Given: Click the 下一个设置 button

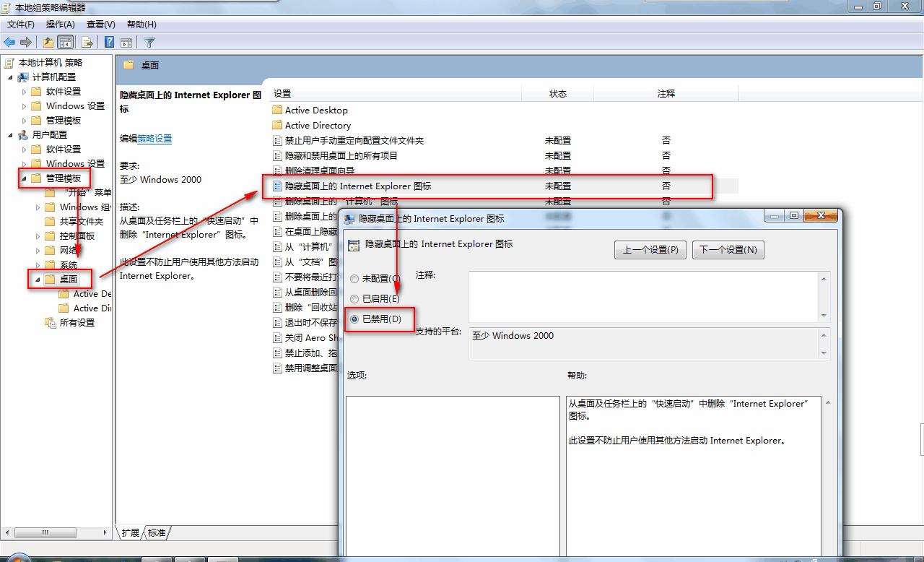Looking at the screenshot, I should [728, 249].
